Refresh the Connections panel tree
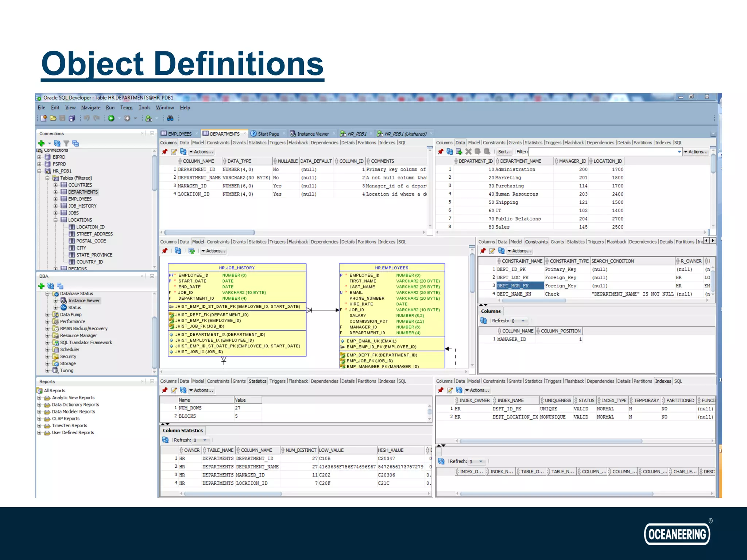 pos(57,143)
